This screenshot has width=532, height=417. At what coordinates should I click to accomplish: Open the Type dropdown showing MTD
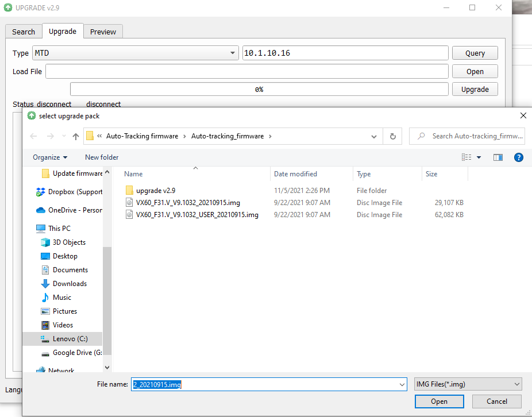pos(233,53)
